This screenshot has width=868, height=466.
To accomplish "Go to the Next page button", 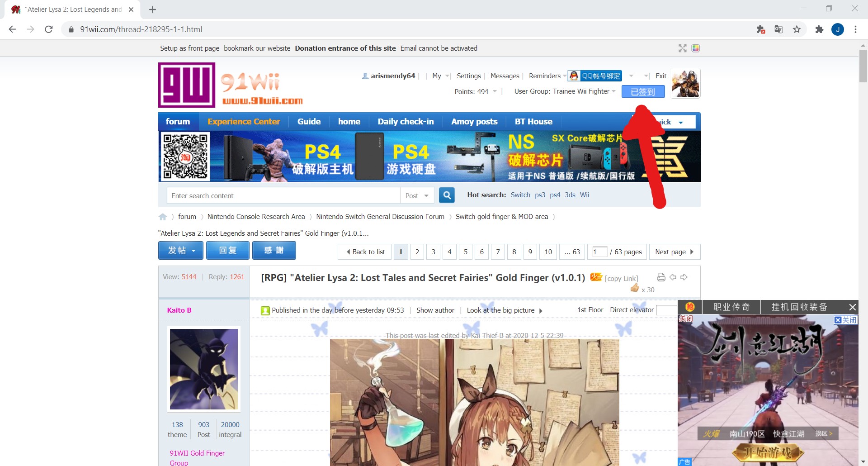I will pos(675,252).
